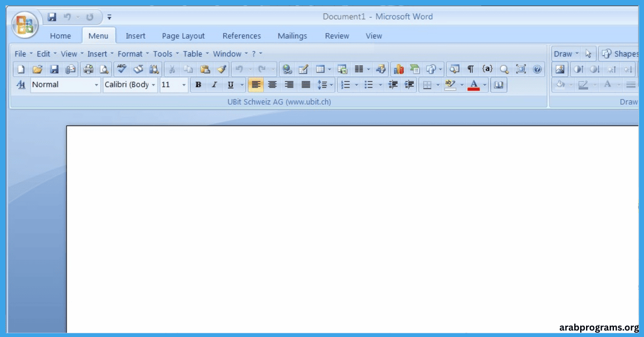Open the Tools menu
Screen dimensions: 644x337
(x=166, y=54)
